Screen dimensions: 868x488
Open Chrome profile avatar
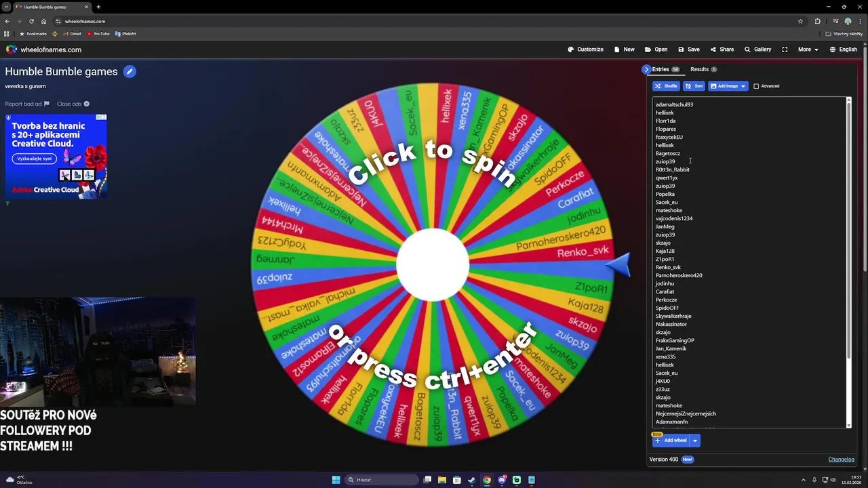848,21
